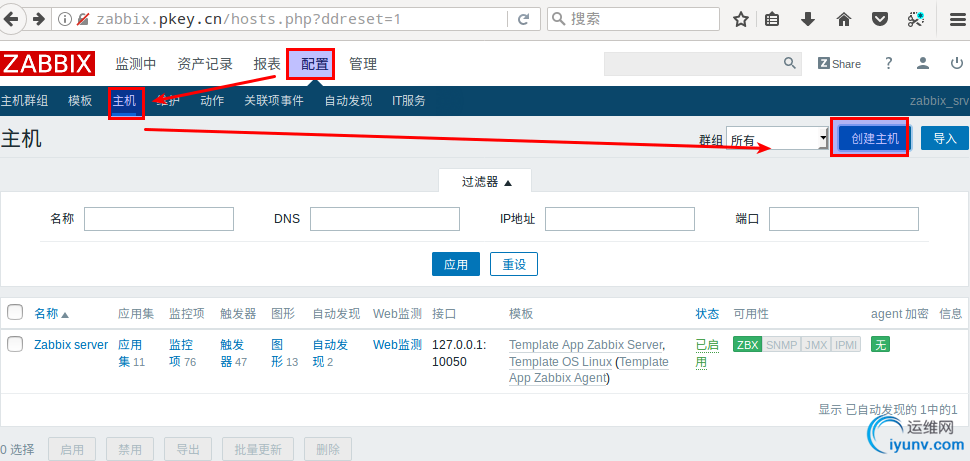Click the green 无 encryption badge
The image size is (970, 461).
(880, 345)
